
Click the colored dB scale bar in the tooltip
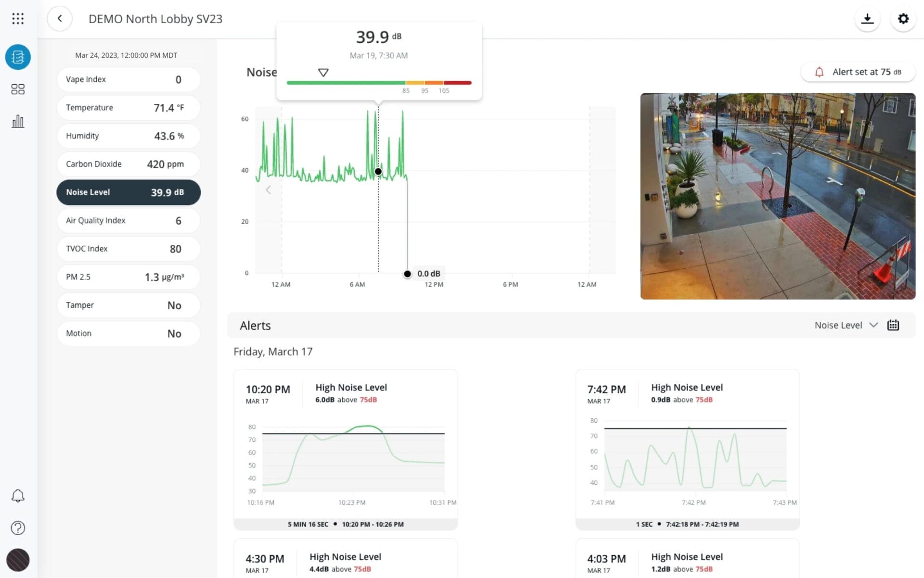point(379,82)
